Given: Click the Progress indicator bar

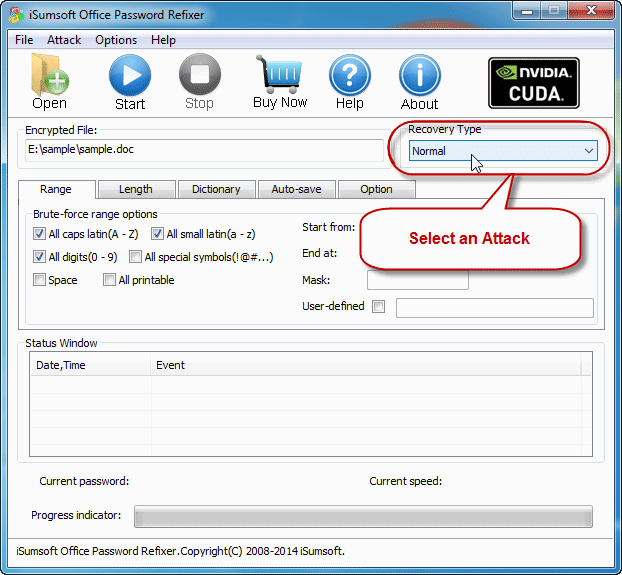Looking at the screenshot, I should (363, 516).
